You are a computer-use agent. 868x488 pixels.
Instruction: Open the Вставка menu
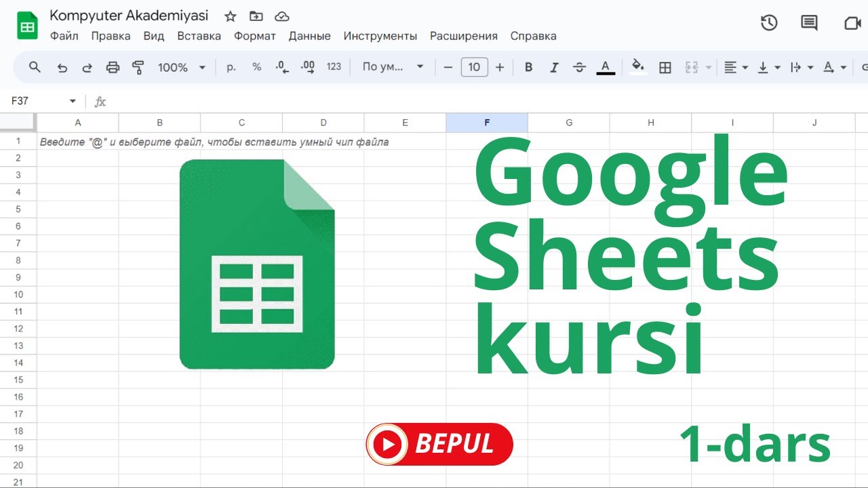[x=199, y=36]
